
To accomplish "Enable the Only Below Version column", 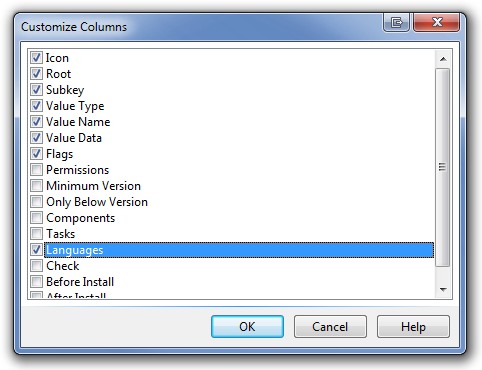I will [36, 202].
